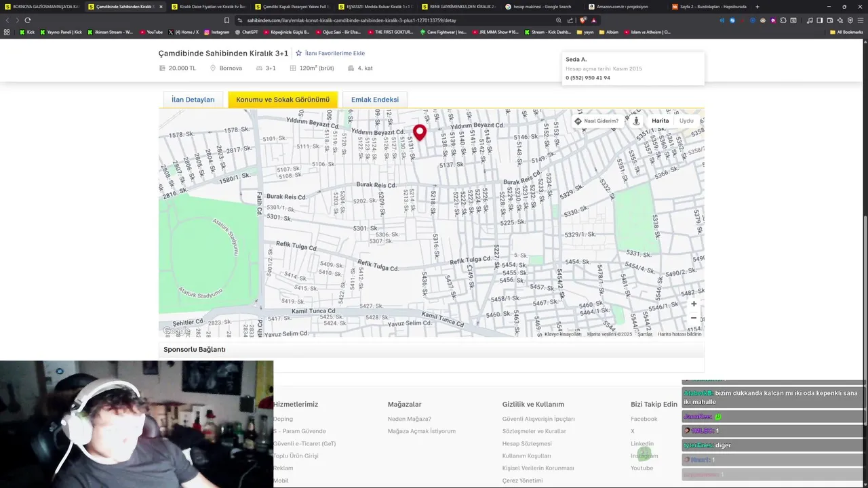The image size is (868, 488).
Task: Open Kick bookmark in bookmarks bar
Action: click(27, 32)
